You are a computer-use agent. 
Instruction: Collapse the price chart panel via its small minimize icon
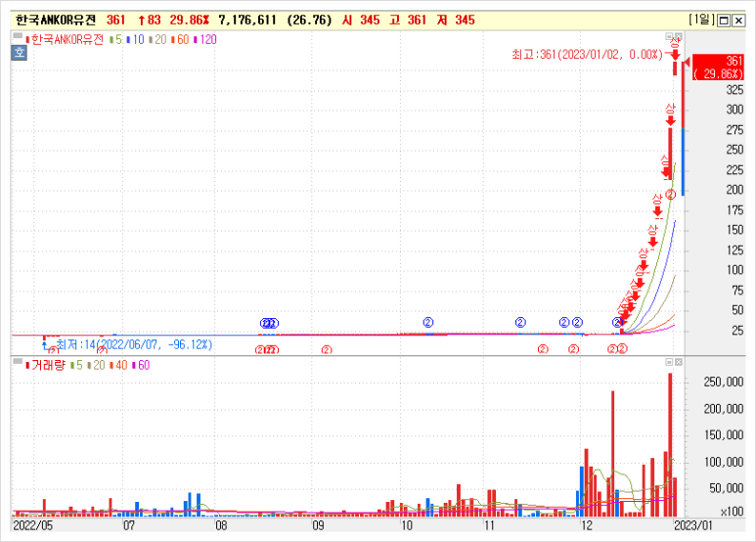[669, 36]
